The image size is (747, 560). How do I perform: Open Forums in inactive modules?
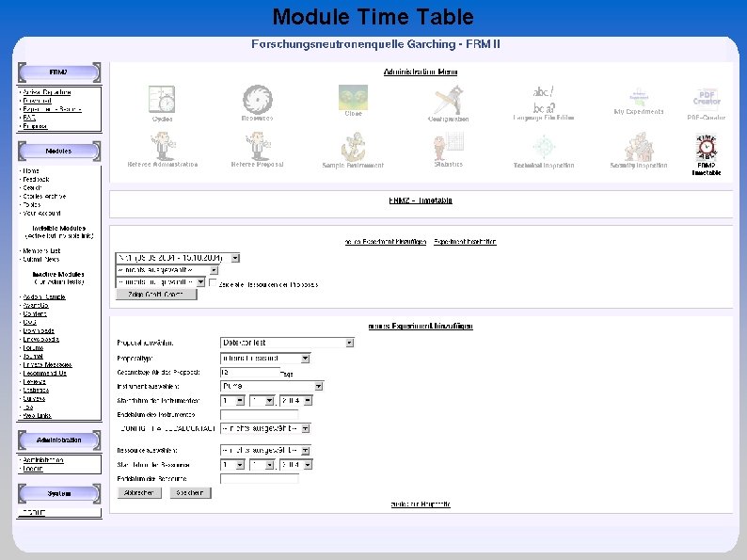(x=33, y=348)
